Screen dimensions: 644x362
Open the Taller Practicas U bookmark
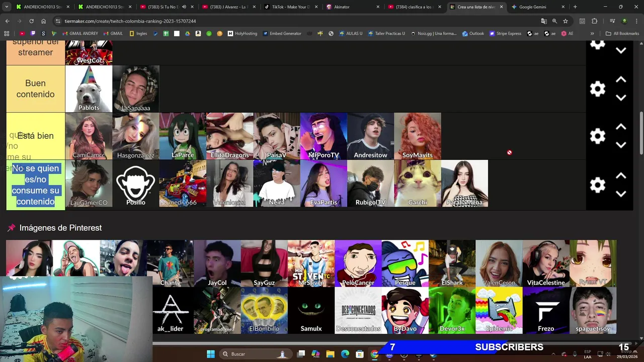(386, 34)
